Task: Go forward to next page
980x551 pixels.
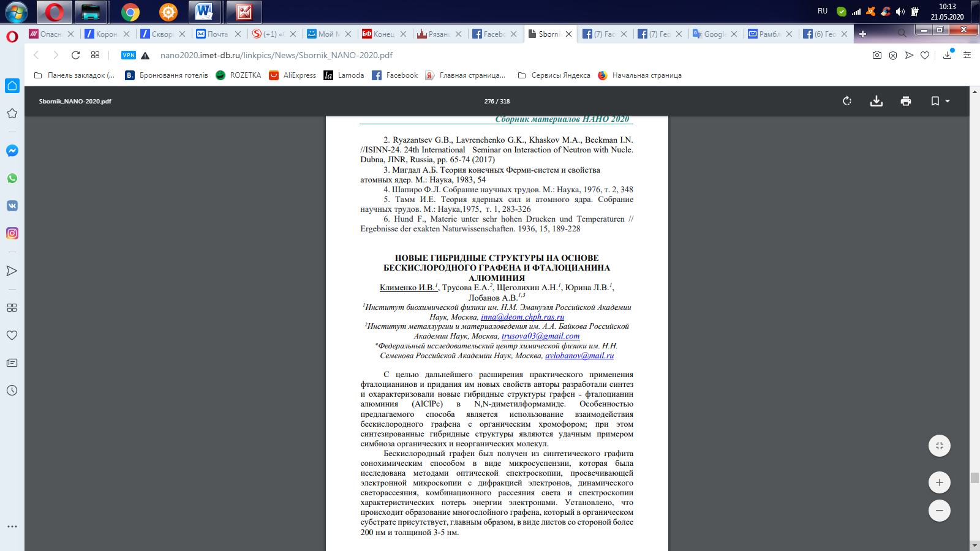Action: coord(56,55)
